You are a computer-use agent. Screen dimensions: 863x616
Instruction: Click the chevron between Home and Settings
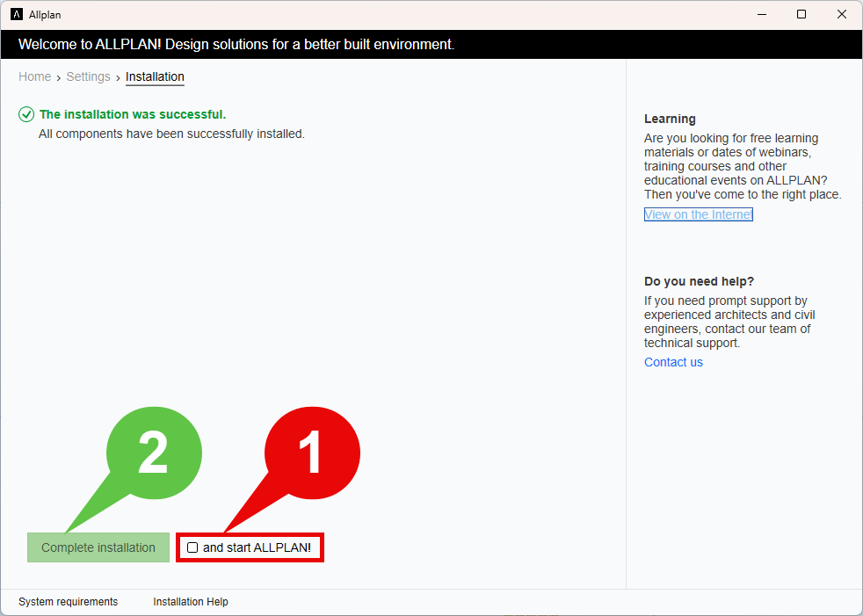click(x=58, y=78)
